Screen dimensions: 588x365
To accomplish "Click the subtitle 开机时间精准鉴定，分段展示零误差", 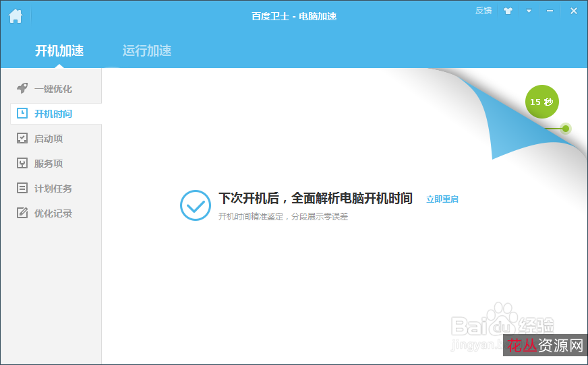I will pos(283,216).
